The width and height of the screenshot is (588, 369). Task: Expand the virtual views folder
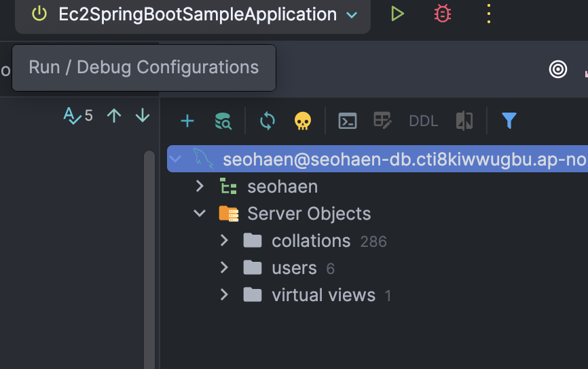point(224,295)
